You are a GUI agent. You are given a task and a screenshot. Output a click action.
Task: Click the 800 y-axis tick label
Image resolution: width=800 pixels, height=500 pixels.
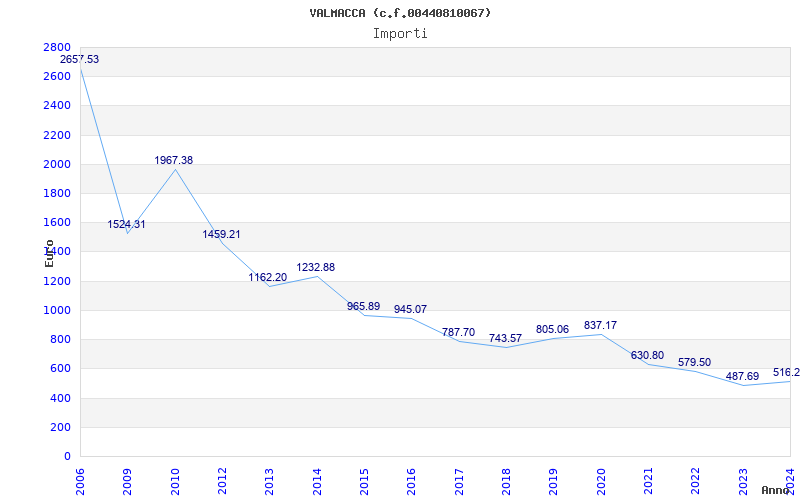coord(60,339)
